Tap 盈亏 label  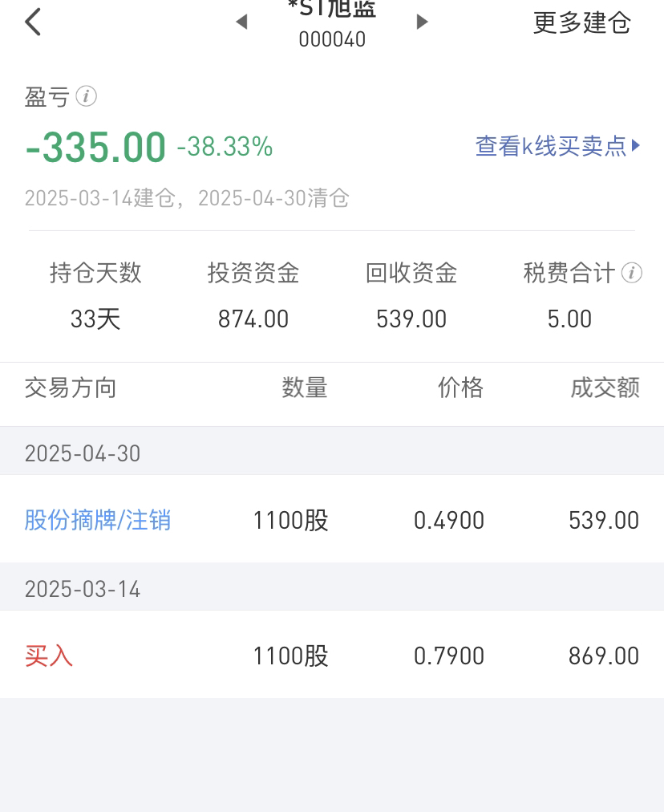pyautogui.click(x=47, y=97)
